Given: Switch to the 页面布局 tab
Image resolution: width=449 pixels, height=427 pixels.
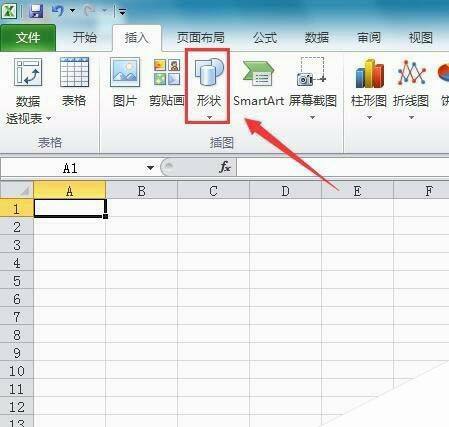Looking at the screenshot, I should pyautogui.click(x=200, y=38).
